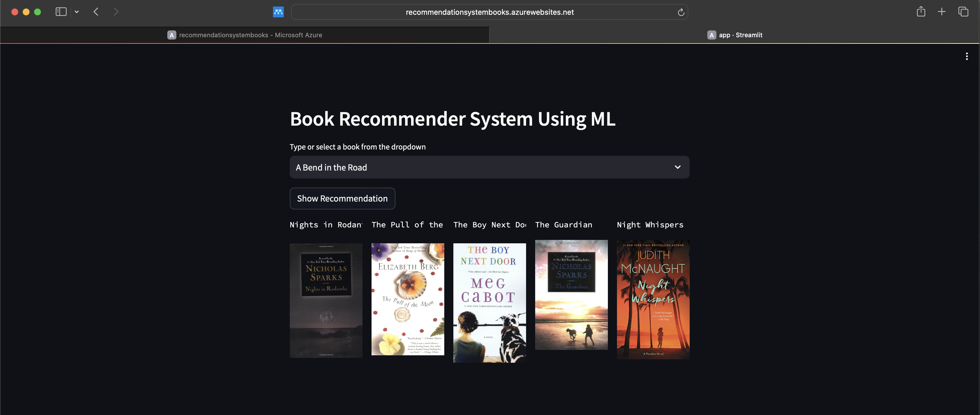The height and width of the screenshot is (415, 980).
Task: Show tab overview icon
Action: tap(963, 12)
